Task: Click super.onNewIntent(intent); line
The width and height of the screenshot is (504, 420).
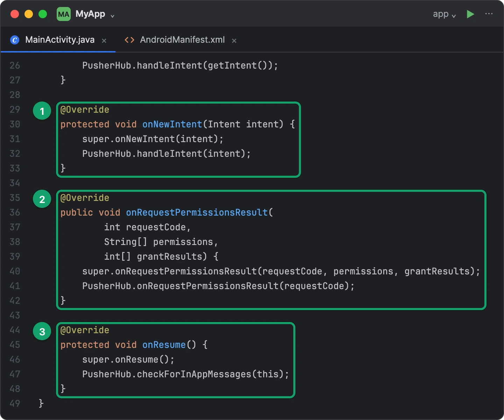Action: click(153, 139)
